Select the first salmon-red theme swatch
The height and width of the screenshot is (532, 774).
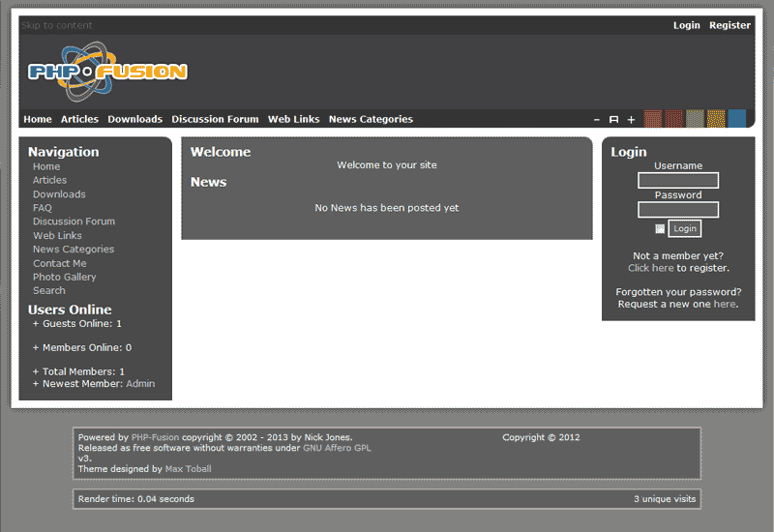[653, 119]
